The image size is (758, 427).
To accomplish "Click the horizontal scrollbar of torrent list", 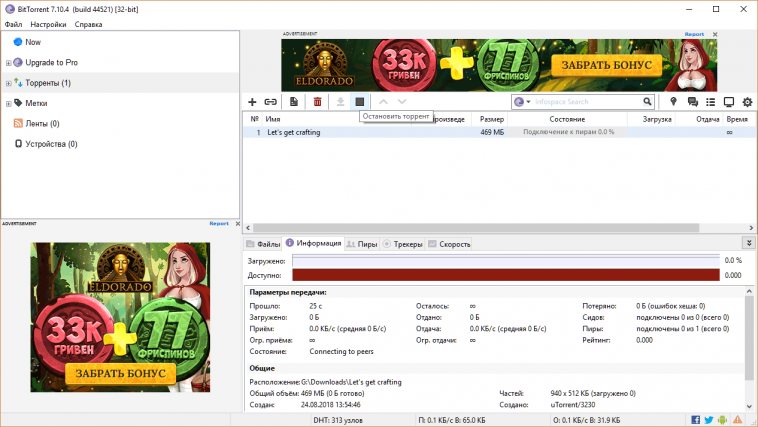I will tap(476, 228).
